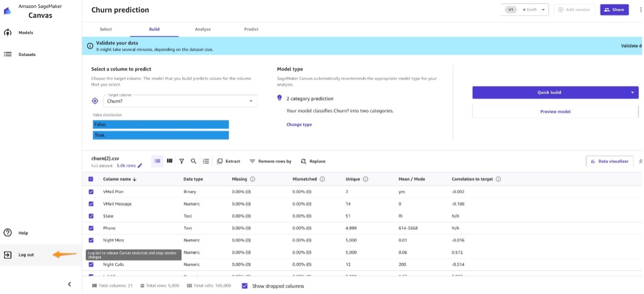
Task: Click the Extract toolbar button
Action: click(229, 161)
